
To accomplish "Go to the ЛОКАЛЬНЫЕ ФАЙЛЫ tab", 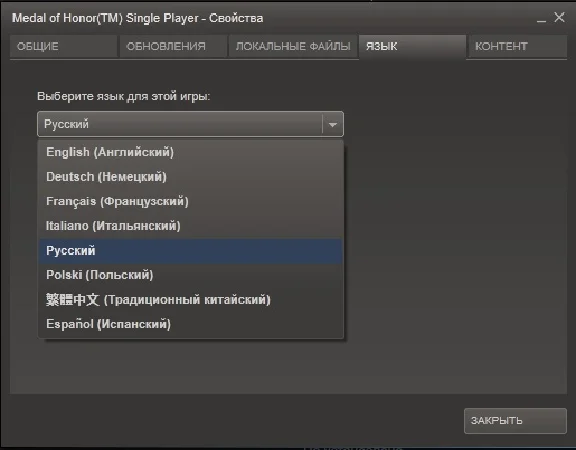I will pos(293,46).
